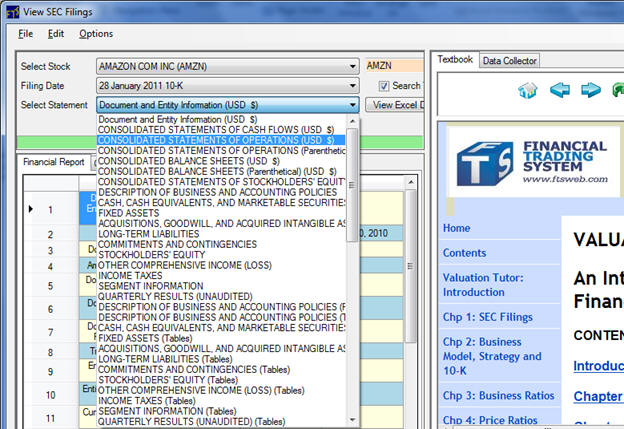Open Chp 1: SEC Filings link
The width and height of the screenshot is (624, 429).
click(488, 317)
